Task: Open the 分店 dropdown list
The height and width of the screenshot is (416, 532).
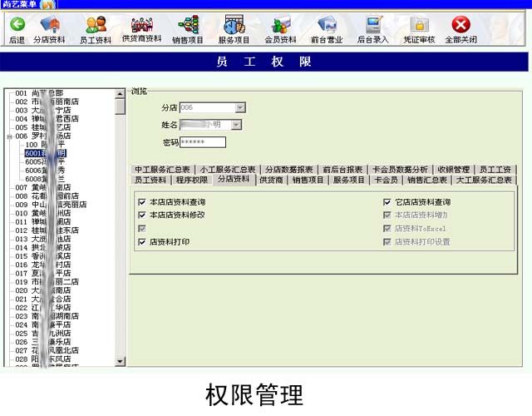Action: (240, 107)
